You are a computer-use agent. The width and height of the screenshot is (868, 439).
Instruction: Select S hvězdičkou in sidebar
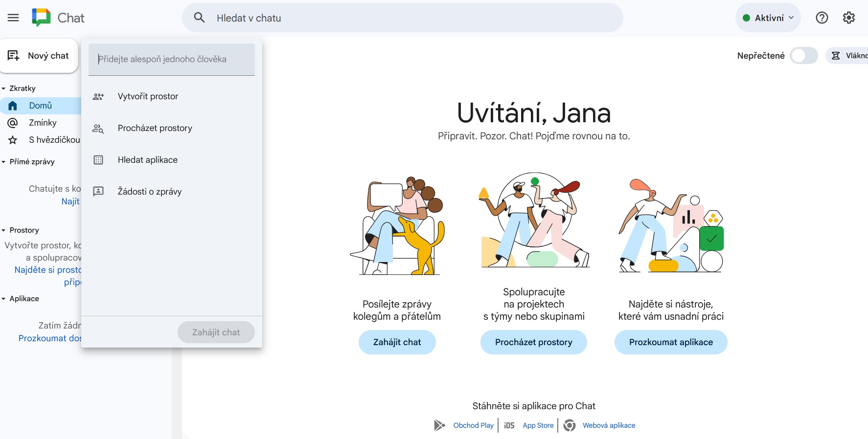click(54, 140)
